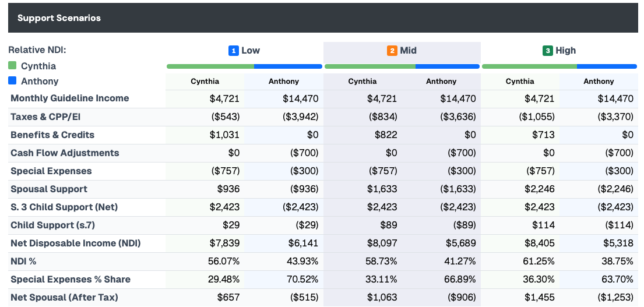Click the $1,455 net spousal value
644x307 pixels.
[x=540, y=298]
